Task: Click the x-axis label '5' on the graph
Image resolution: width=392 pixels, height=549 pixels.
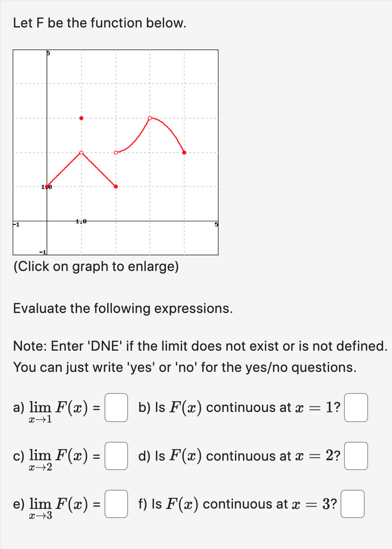Action: pos(216,224)
